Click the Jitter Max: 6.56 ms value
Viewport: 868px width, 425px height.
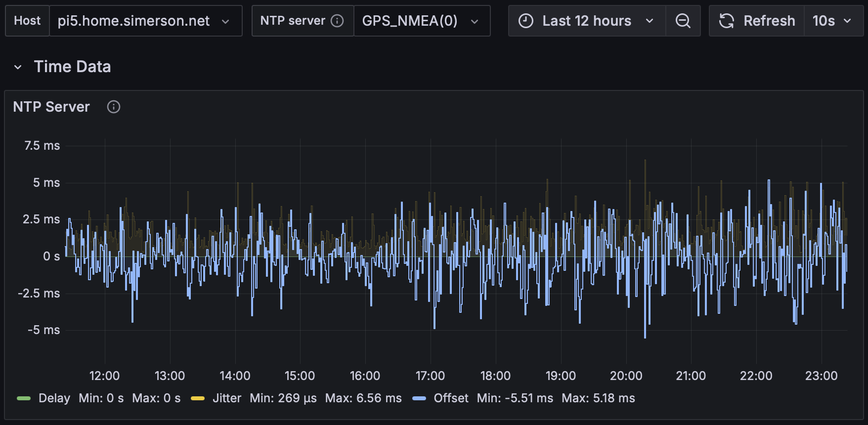click(x=363, y=398)
